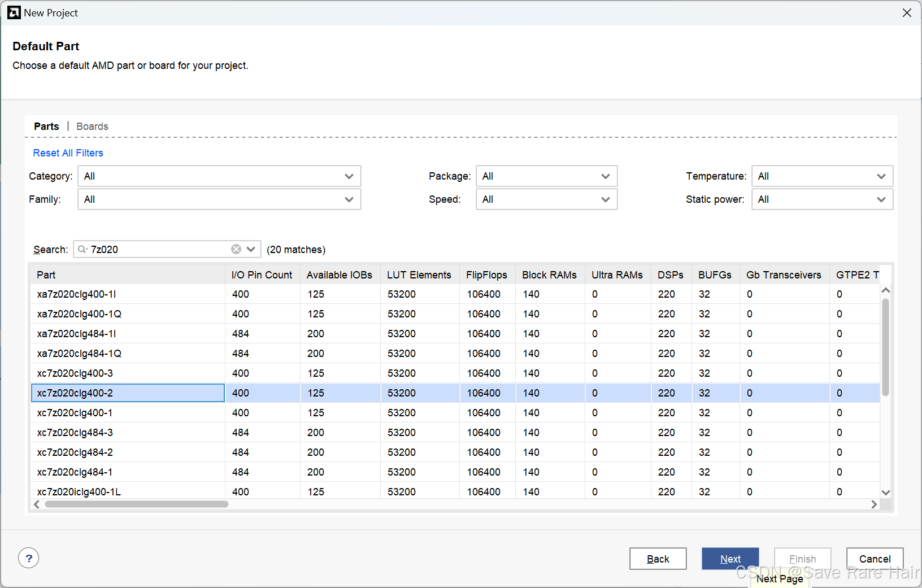This screenshot has height=588, width=922.
Task: Click the Back button
Action: click(x=658, y=559)
